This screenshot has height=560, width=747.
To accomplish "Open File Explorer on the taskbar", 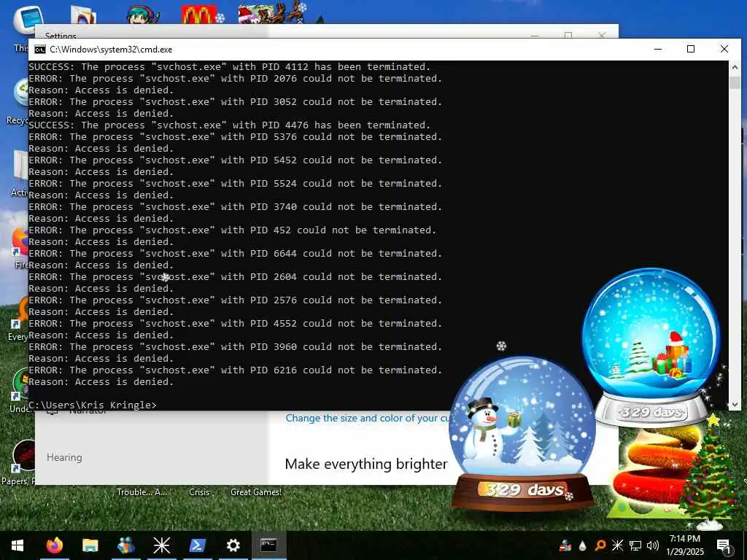I will [90, 545].
